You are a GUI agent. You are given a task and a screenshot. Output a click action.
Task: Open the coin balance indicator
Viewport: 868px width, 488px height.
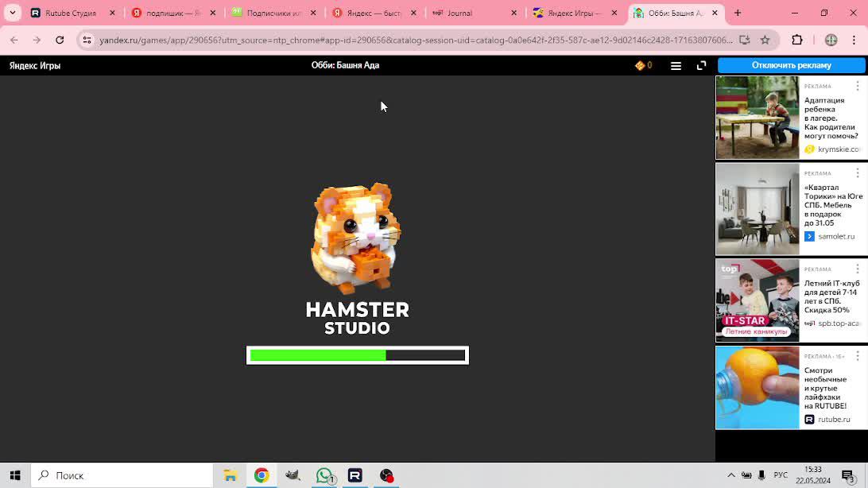coord(643,65)
